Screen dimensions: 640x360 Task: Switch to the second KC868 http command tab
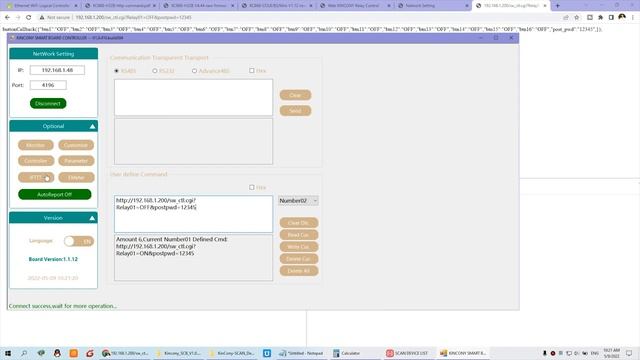point(120,6)
